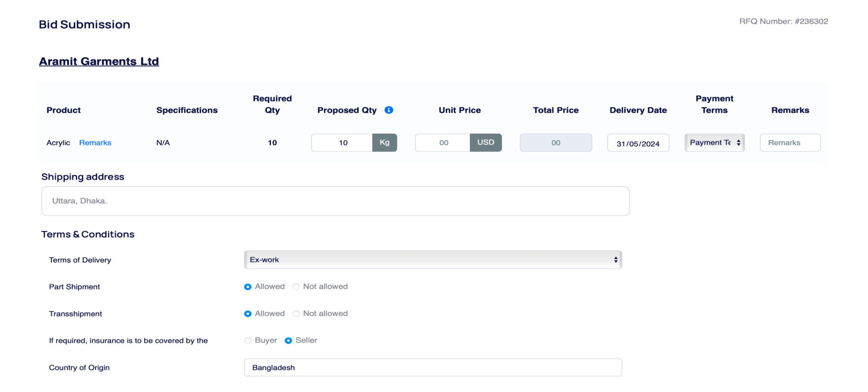868x392 pixels.
Task: Click the Proposed Qty info icon
Action: pyautogui.click(x=389, y=110)
